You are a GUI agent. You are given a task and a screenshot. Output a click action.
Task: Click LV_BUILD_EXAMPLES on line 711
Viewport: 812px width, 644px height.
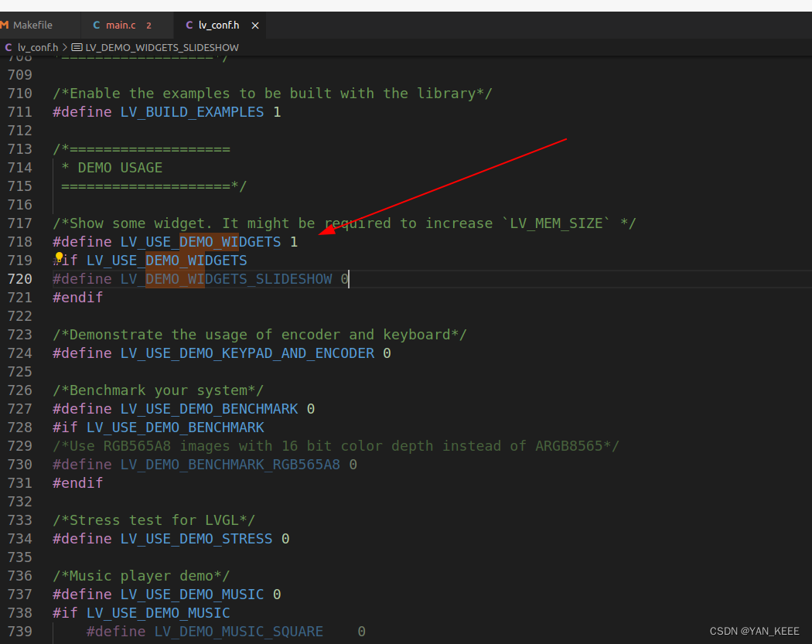point(192,112)
